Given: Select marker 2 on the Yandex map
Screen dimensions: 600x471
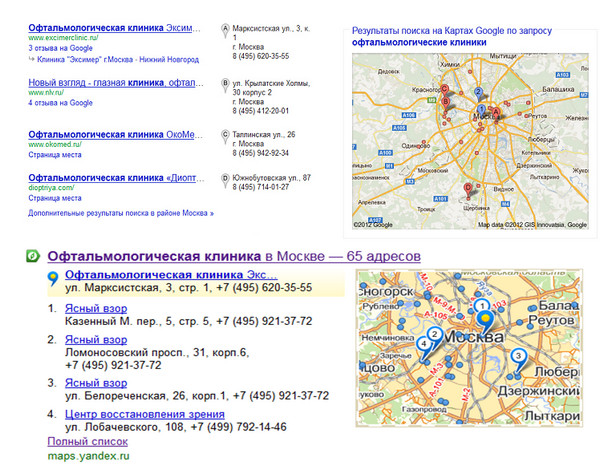Looking at the screenshot, I should 434,334.
